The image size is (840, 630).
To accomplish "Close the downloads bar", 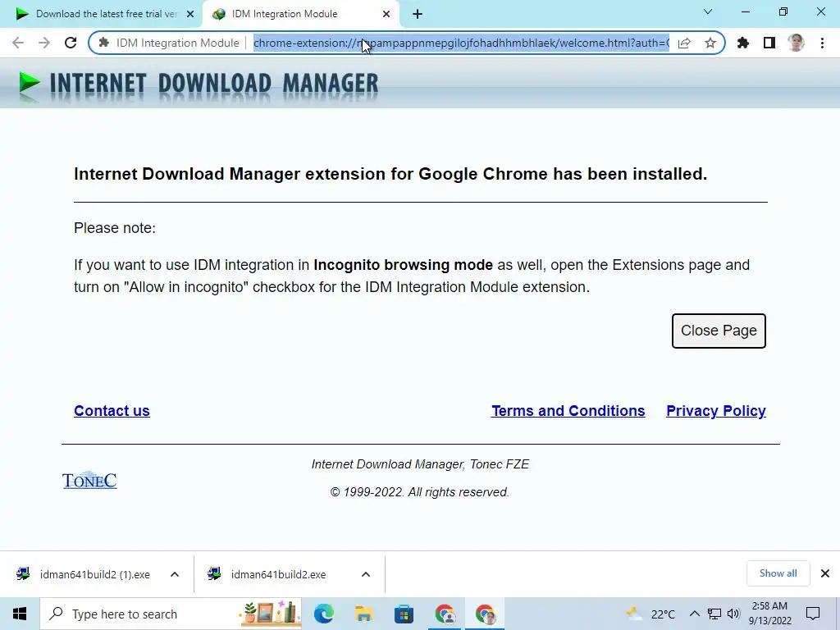I will (x=825, y=573).
